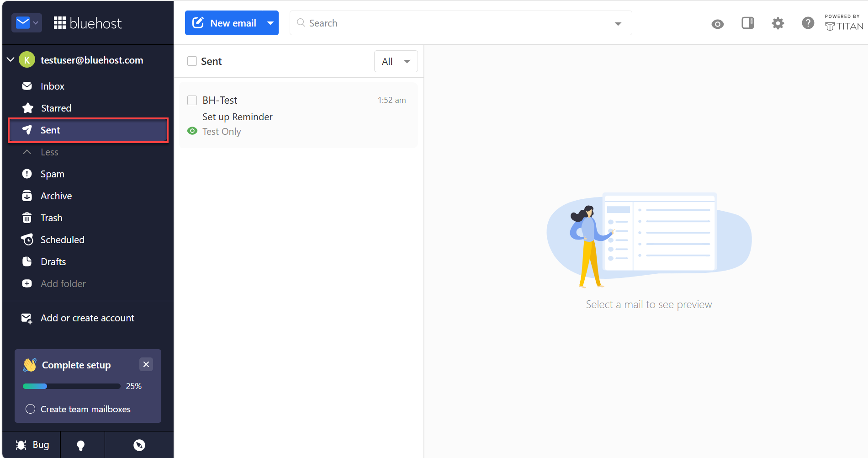868x458 pixels.
Task: Compose with the New email button
Action: (x=224, y=23)
